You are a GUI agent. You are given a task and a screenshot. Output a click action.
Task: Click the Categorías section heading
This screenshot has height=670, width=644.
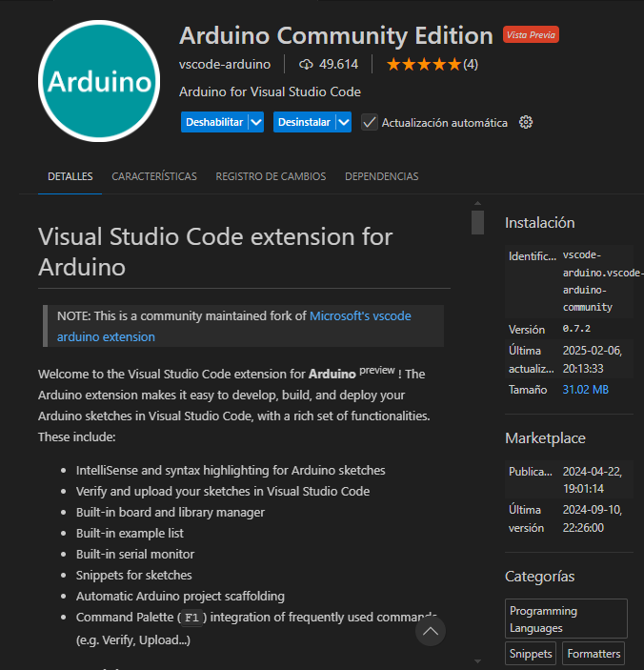(x=540, y=577)
